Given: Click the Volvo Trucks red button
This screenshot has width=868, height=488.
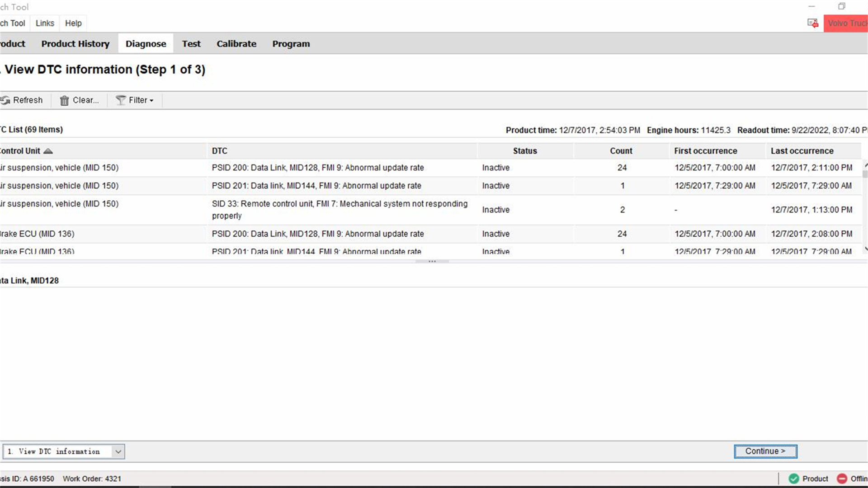Looking at the screenshot, I should [x=846, y=23].
